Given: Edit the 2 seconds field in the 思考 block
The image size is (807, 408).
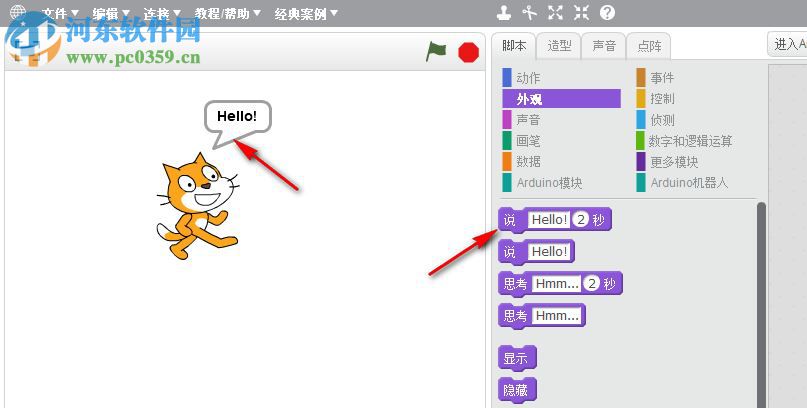Looking at the screenshot, I should tap(592, 283).
